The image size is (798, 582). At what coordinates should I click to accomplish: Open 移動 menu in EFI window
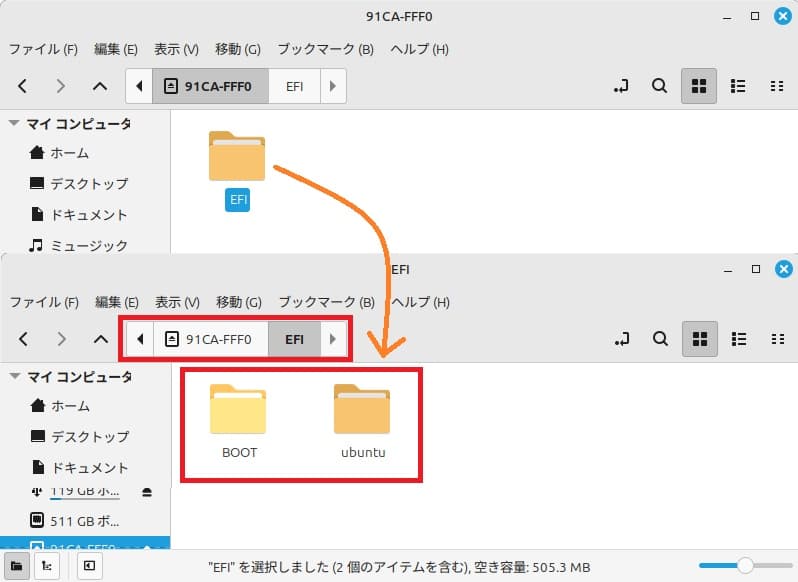coord(239,302)
